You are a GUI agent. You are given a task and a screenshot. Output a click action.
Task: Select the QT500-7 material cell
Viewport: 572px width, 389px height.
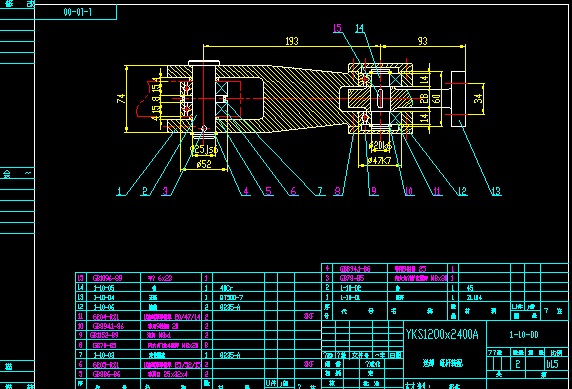click(x=231, y=297)
